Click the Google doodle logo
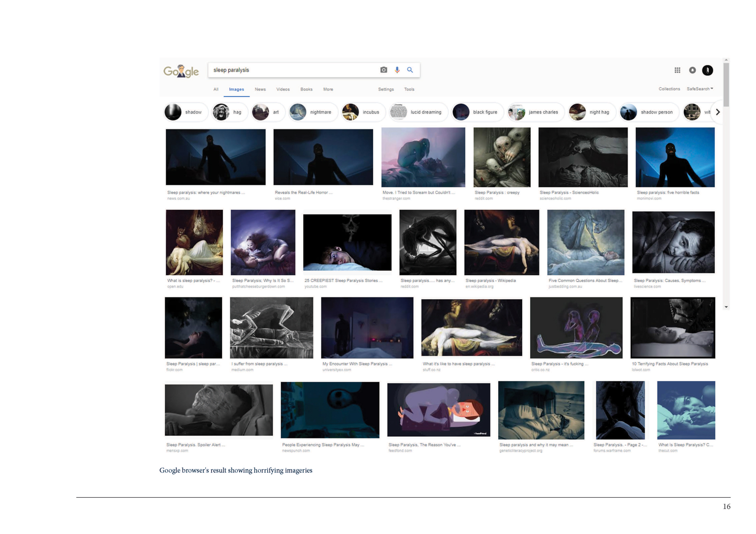Image resolution: width=756 pixels, height=534 pixels. click(181, 71)
